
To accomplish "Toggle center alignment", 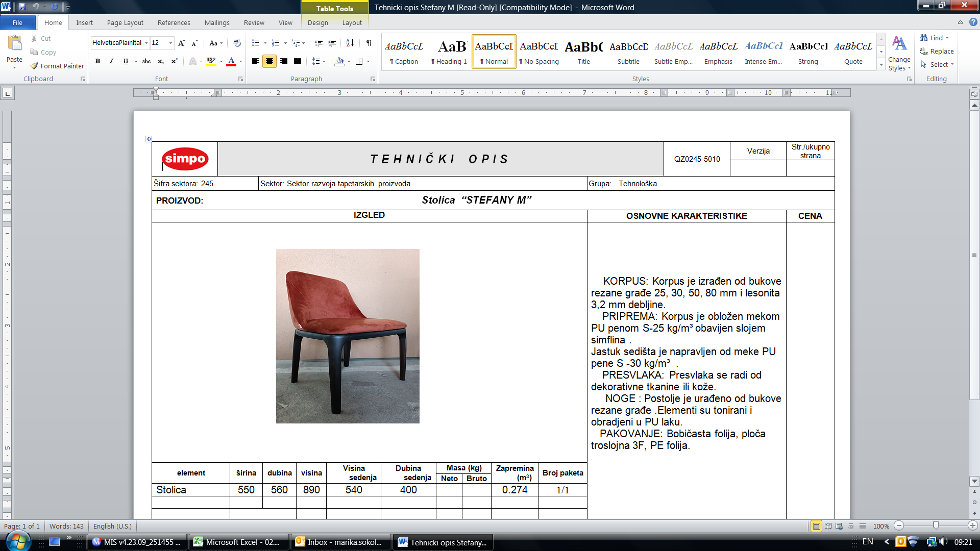I will (x=269, y=61).
